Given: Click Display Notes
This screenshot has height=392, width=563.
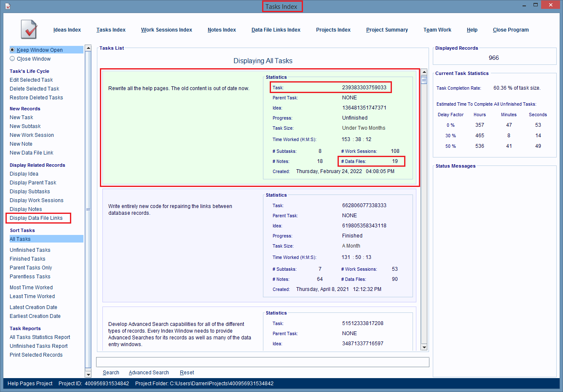Looking at the screenshot, I should tap(26, 209).
